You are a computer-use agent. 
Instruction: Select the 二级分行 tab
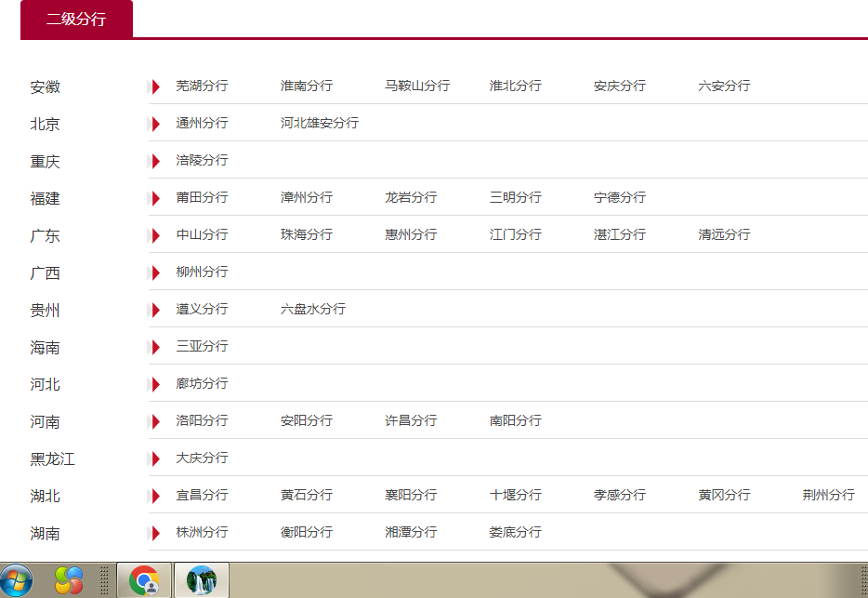pos(76,20)
